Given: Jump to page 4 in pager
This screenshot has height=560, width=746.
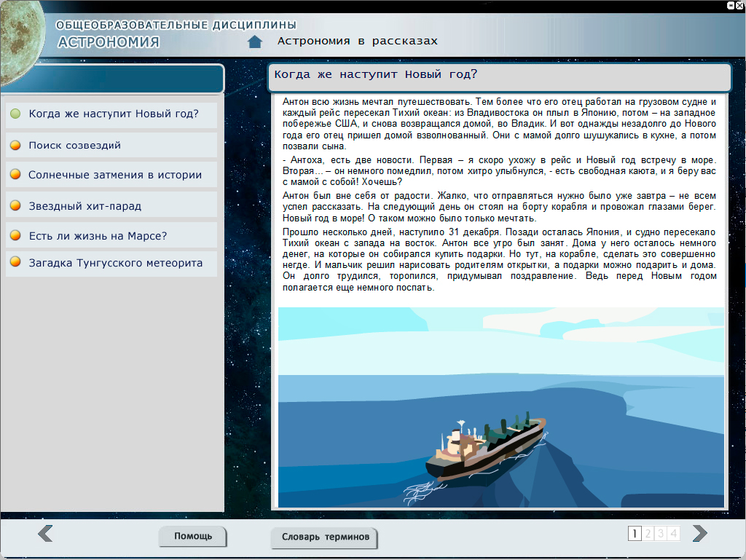Looking at the screenshot, I should pyautogui.click(x=673, y=534).
